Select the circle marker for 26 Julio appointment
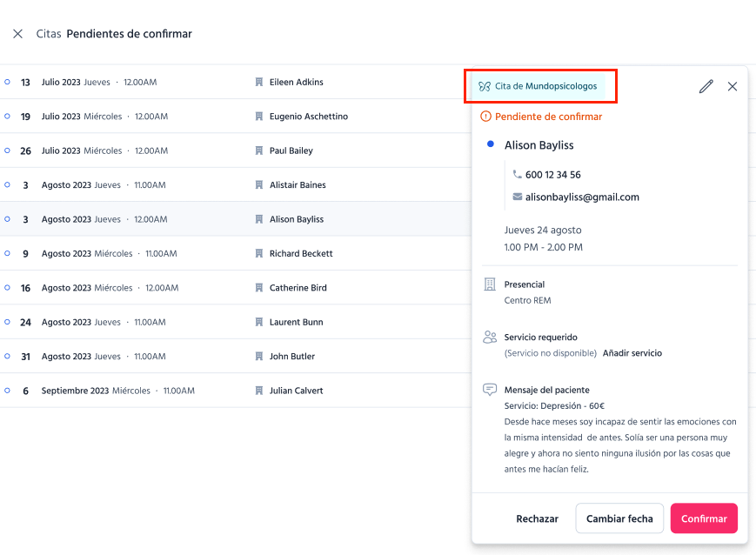Image resolution: width=756 pixels, height=555 pixels. (x=7, y=150)
